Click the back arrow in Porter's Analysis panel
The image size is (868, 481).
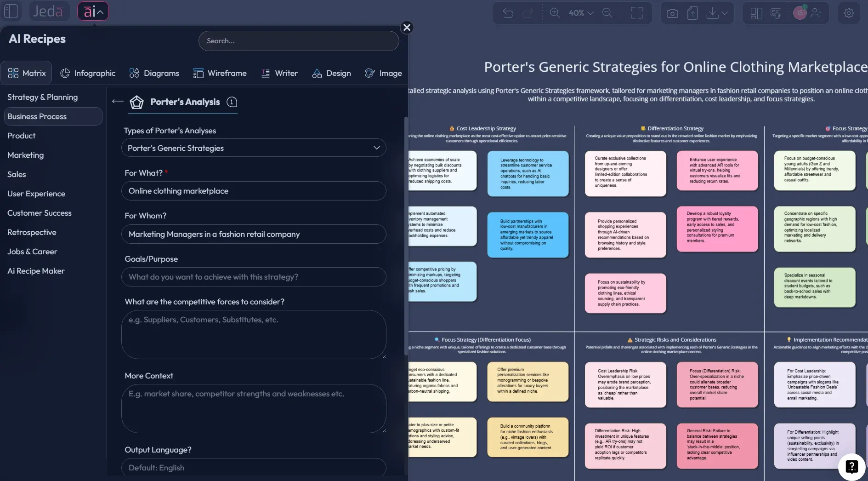tap(117, 101)
